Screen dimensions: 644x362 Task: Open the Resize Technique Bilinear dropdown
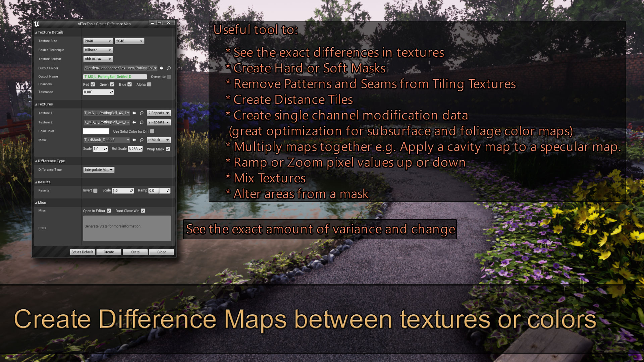(98, 50)
